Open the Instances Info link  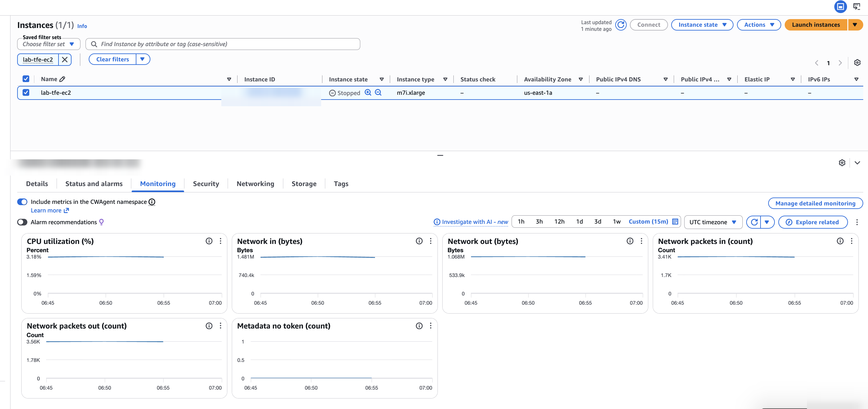pos(82,26)
